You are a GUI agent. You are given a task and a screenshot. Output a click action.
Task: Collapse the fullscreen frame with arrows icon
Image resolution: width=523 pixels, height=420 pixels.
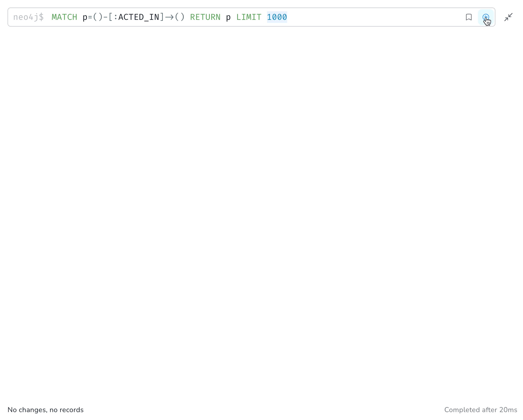coord(508,17)
